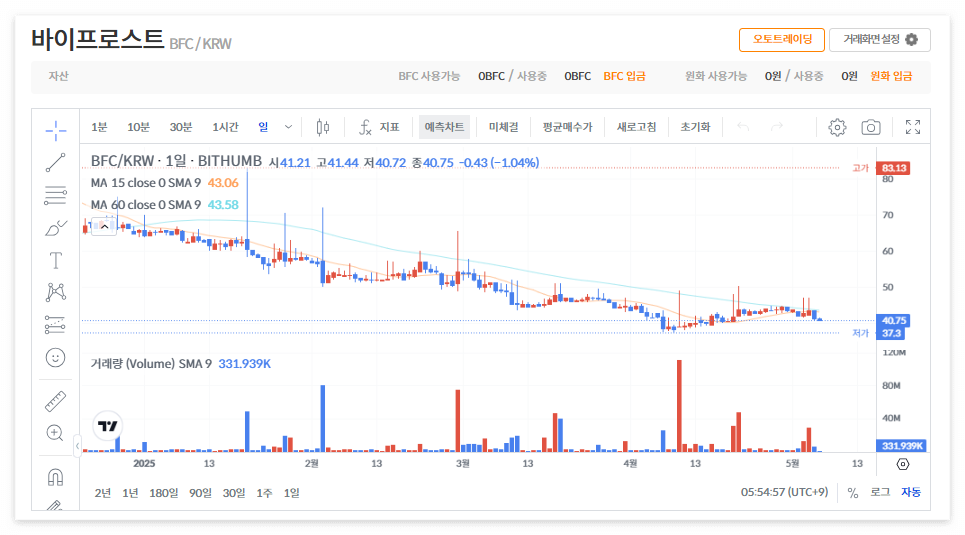
Task: Select the Text annotation tool
Action: click(x=55, y=260)
